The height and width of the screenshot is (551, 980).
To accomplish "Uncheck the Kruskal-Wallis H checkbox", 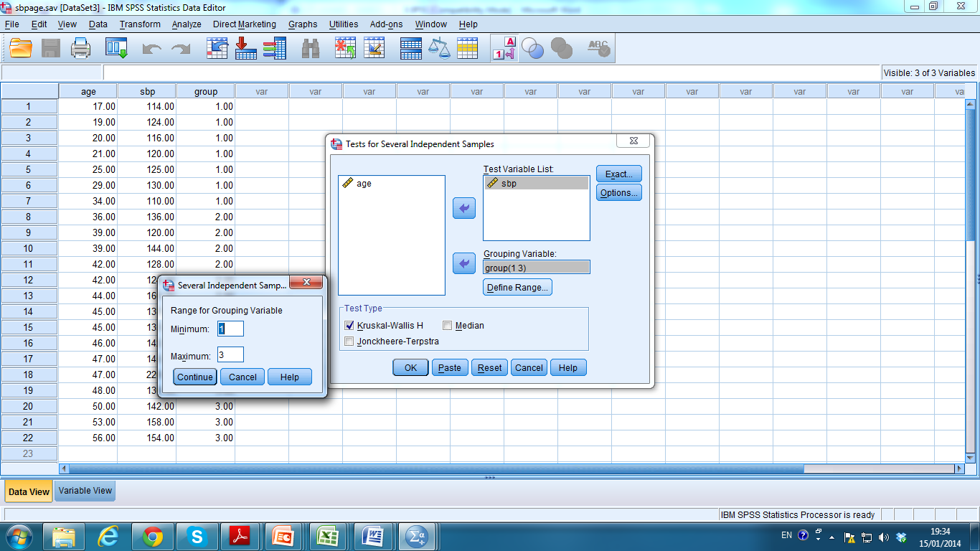I will coord(349,326).
